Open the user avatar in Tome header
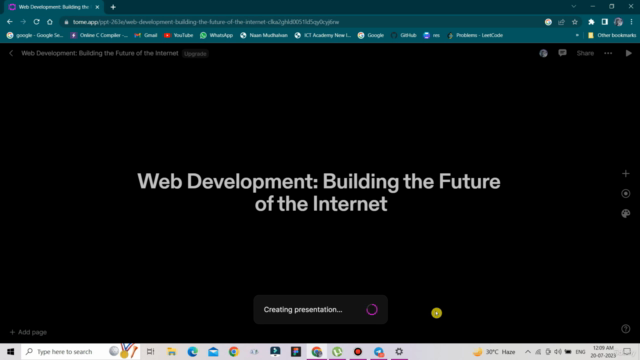This screenshot has height=360, width=640. 543,53
